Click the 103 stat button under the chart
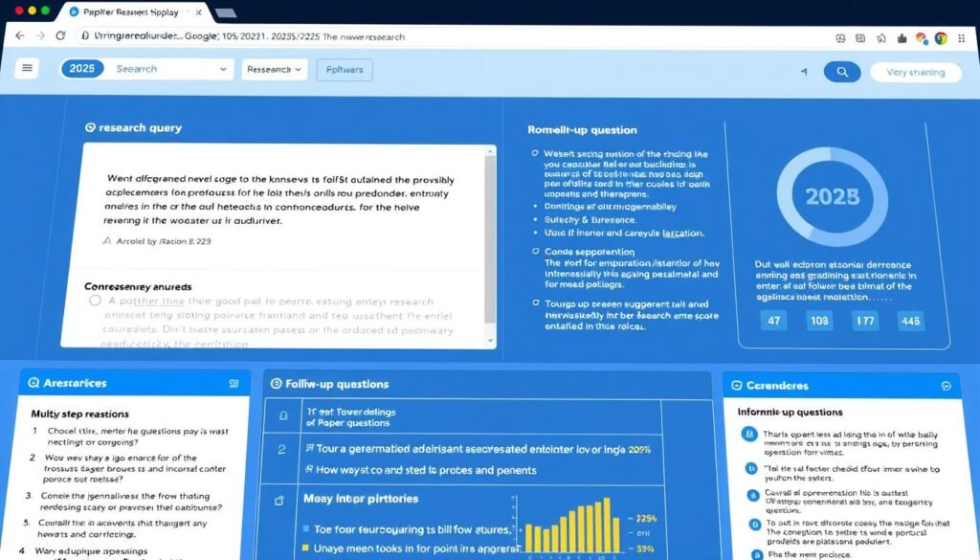The width and height of the screenshot is (980, 560). (x=819, y=322)
